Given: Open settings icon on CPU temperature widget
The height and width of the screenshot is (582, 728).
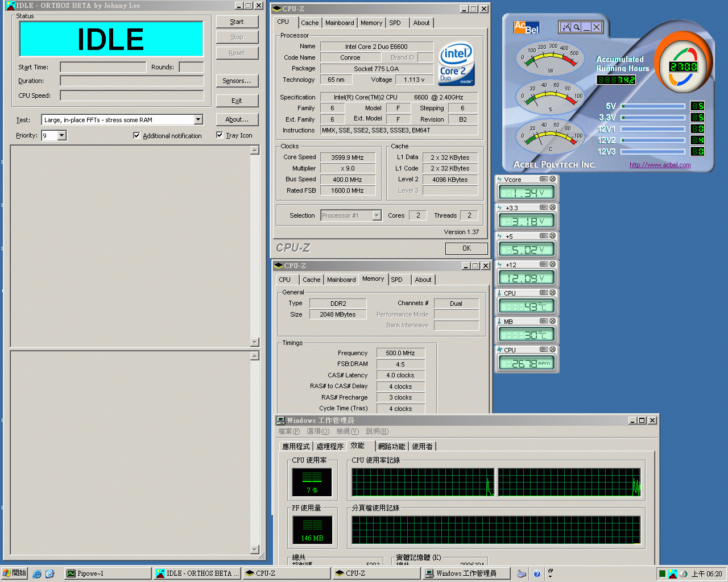Looking at the screenshot, I should pyautogui.click(x=544, y=293).
